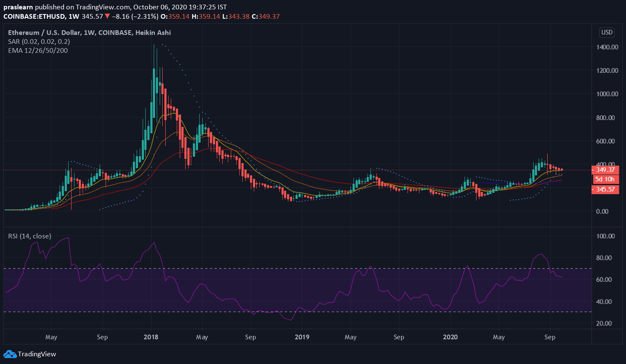Click the 20.00 level on RSI axis
626x364 pixels.
pos(604,323)
